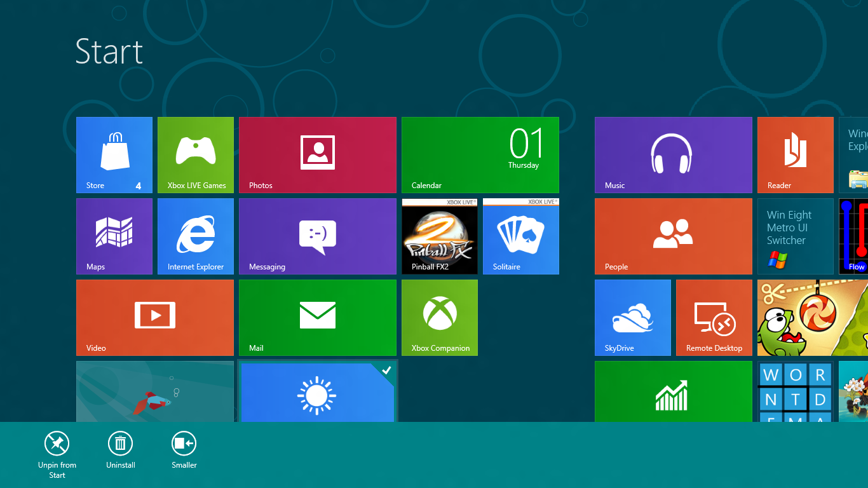This screenshot has height=488, width=868.
Task: Open the Flow game tile
Action: (x=853, y=236)
